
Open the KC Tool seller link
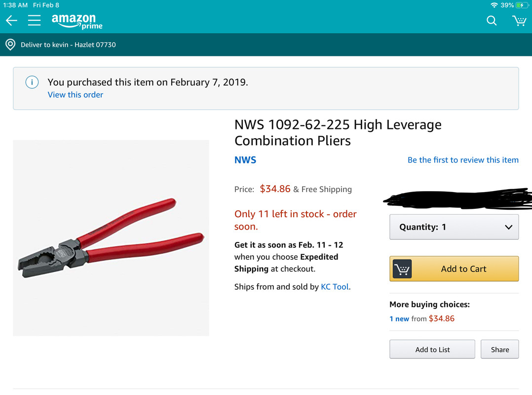[x=335, y=287]
